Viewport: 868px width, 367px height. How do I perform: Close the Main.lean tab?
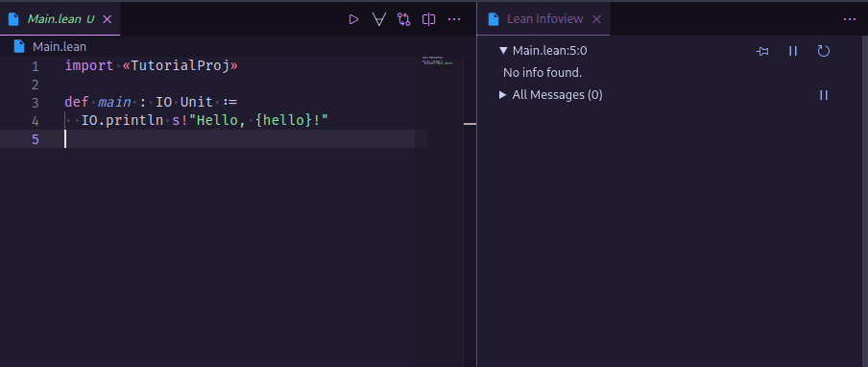(x=108, y=19)
